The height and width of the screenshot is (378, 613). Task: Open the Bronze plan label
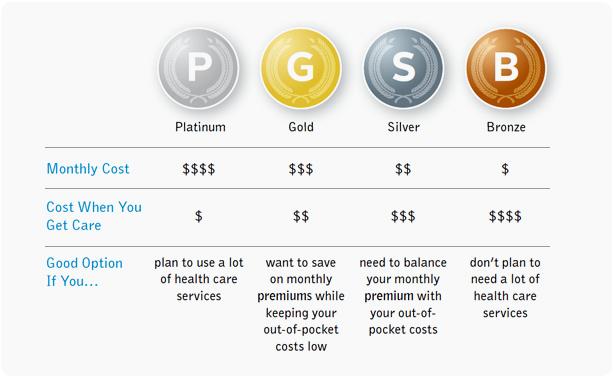[506, 127]
